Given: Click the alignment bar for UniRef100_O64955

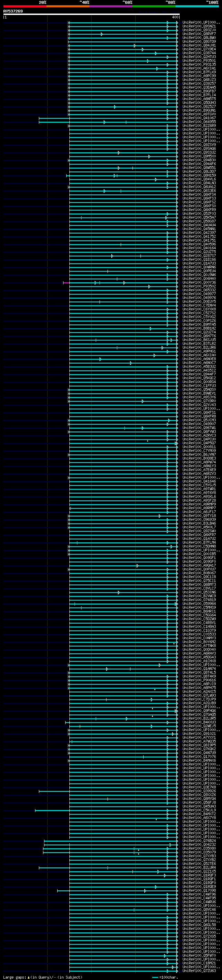Looking at the screenshot, I should pyautogui.click(x=108, y=122).
